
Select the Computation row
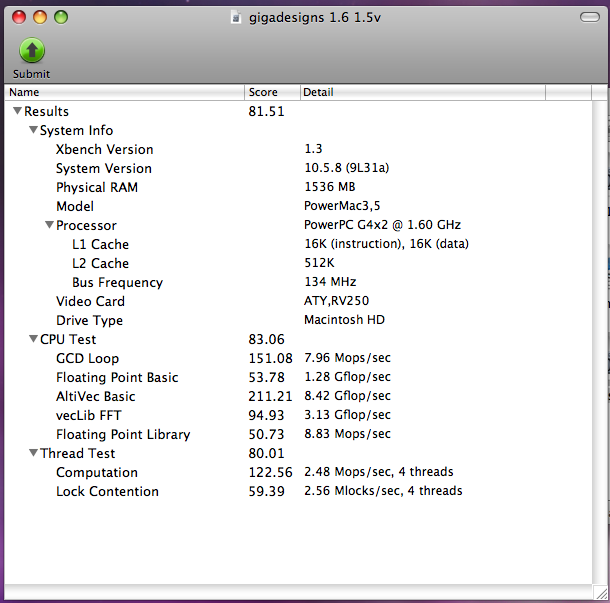pos(298,472)
